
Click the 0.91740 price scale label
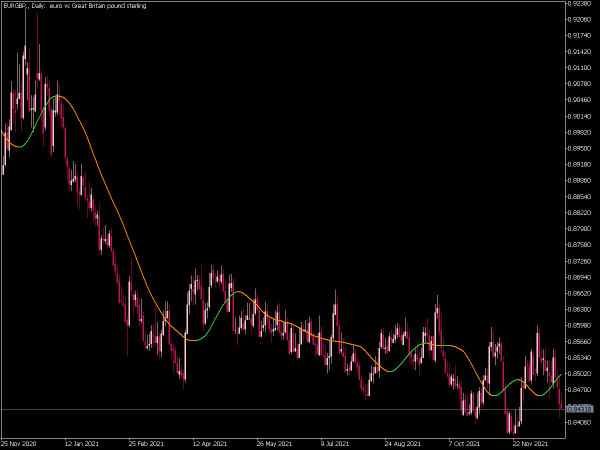coord(580,36)
